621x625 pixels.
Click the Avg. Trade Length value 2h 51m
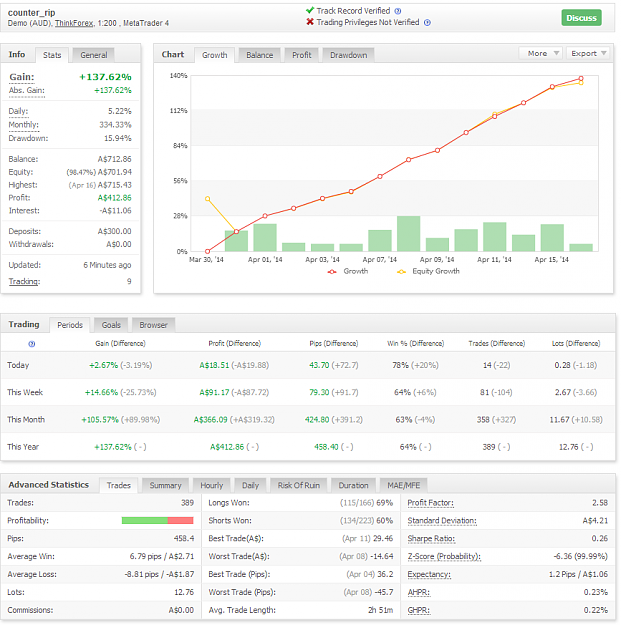[x=381, y=610]
